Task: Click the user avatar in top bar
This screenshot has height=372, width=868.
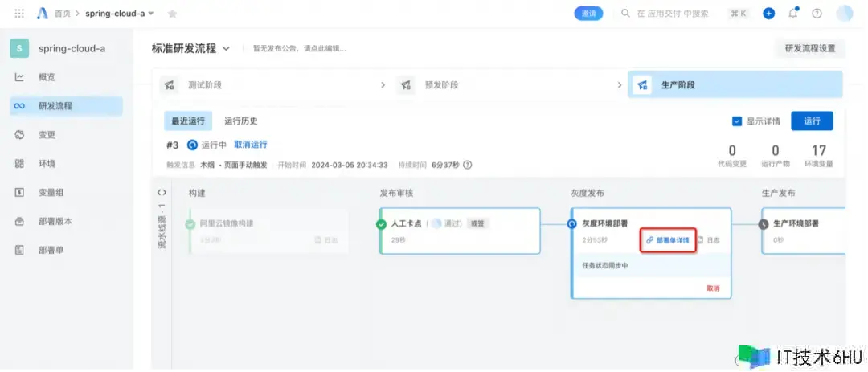Action: [844, 14]
